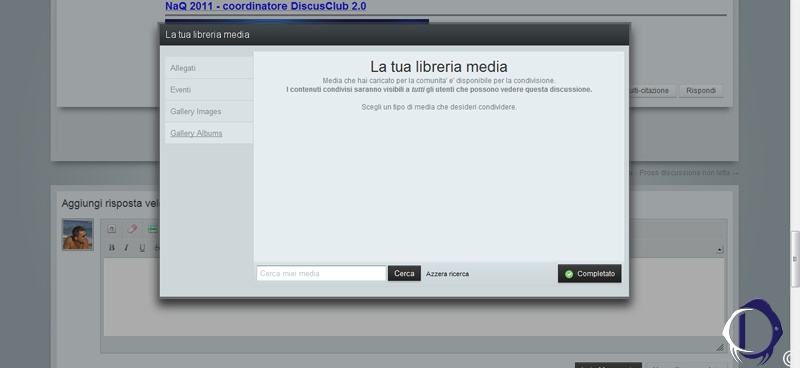The height and width of the screenshot is (368, 800).
Task: Click the editor resize handle corner
Action: click(719, 347)
